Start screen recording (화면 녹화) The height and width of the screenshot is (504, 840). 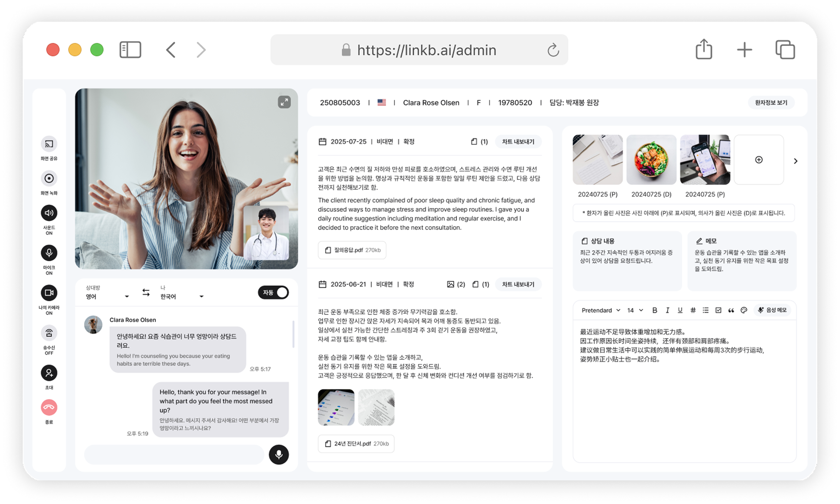tap(49, 178)
